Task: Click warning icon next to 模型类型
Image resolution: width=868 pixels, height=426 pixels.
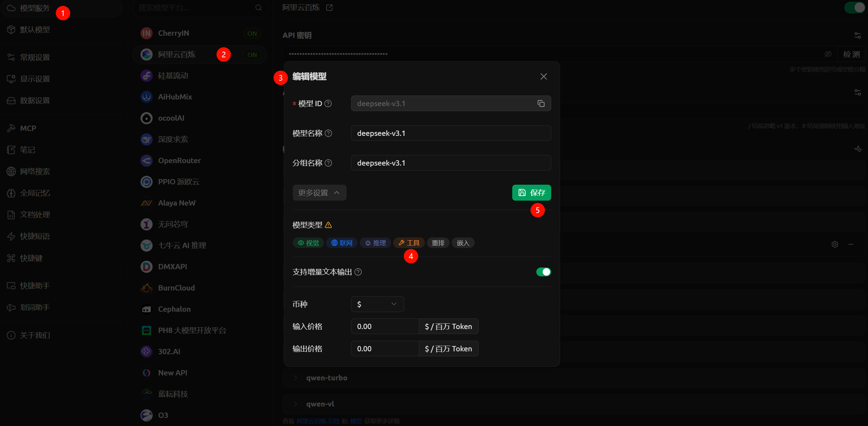Action: 329,225
